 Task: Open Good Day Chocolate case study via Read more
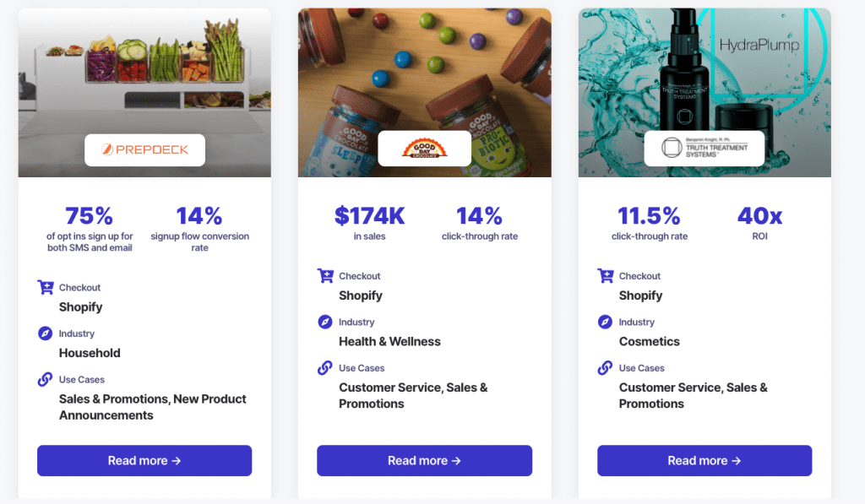click(424, 460)
